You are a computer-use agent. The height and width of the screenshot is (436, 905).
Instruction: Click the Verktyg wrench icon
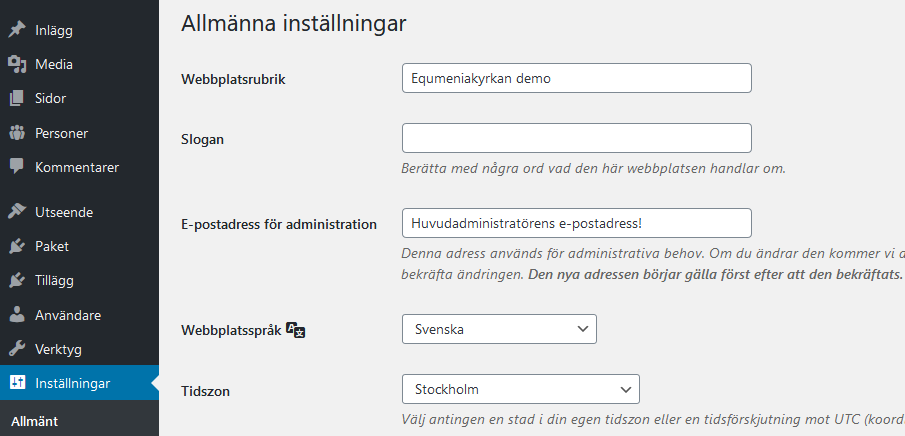(x=17, y=349)
